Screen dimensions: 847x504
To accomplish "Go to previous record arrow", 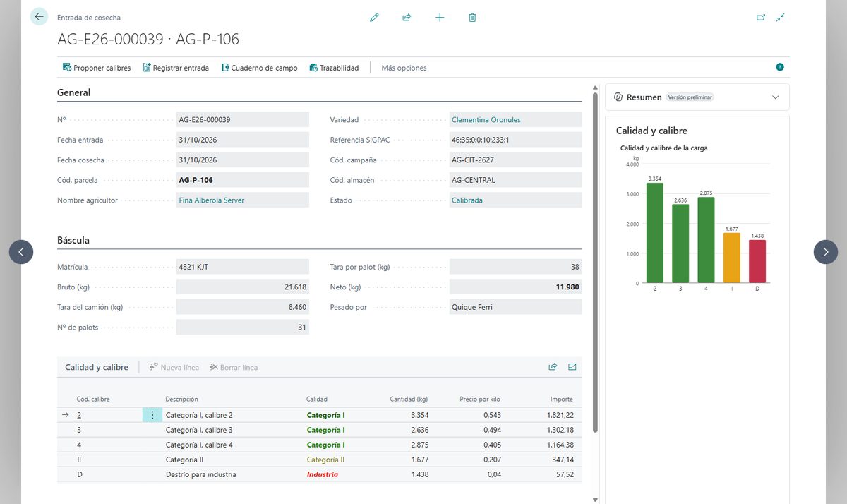I will pyautogui.click(x=21, y=252).
